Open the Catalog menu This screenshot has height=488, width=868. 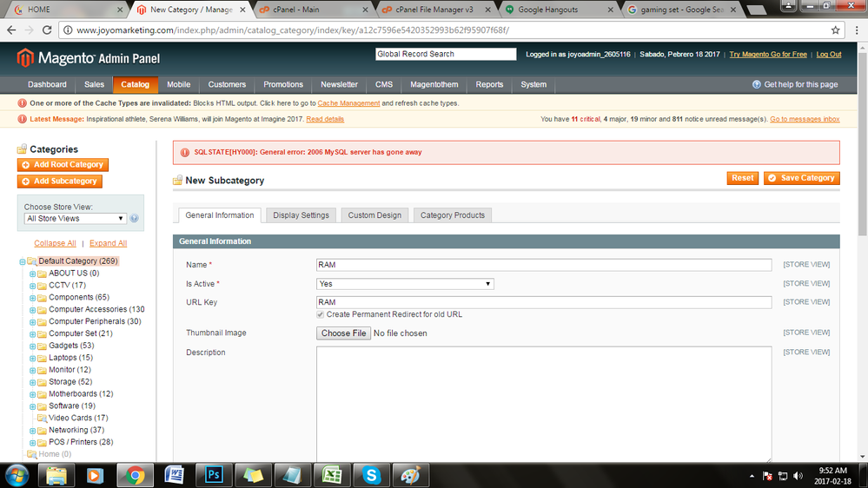pos(135,84)
